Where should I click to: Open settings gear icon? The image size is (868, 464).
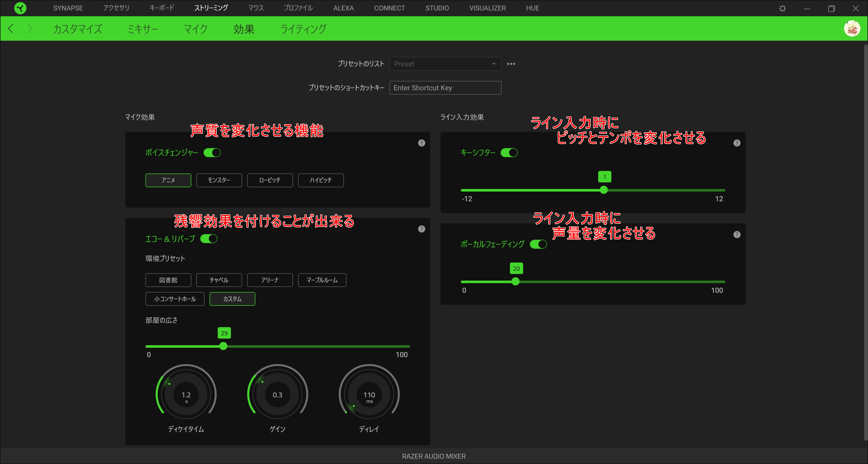782,8
